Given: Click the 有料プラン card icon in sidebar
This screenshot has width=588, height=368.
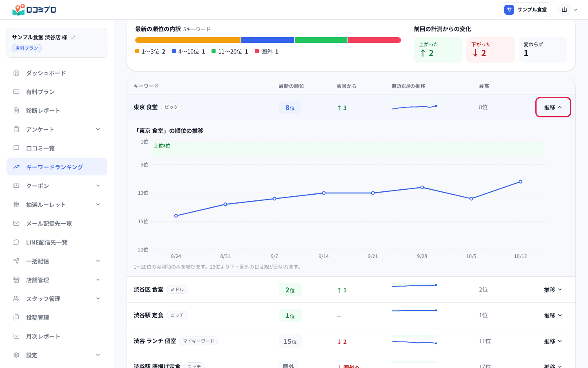Looking at the screenshot, I should tap(16, 92).
